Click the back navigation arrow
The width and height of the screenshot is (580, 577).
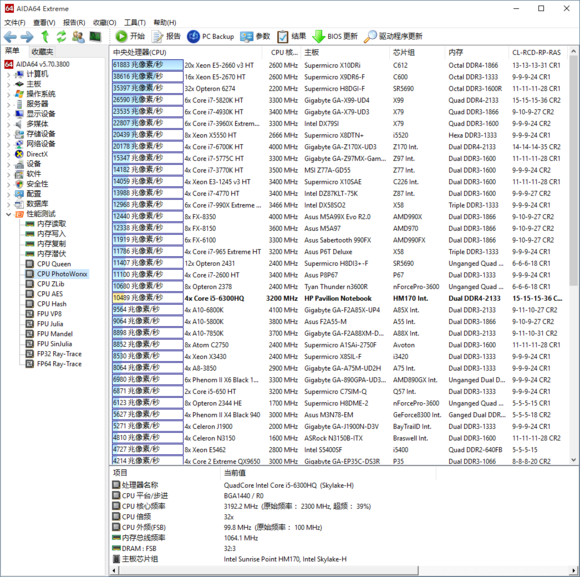pyautogui.click(x=10, y=37)
